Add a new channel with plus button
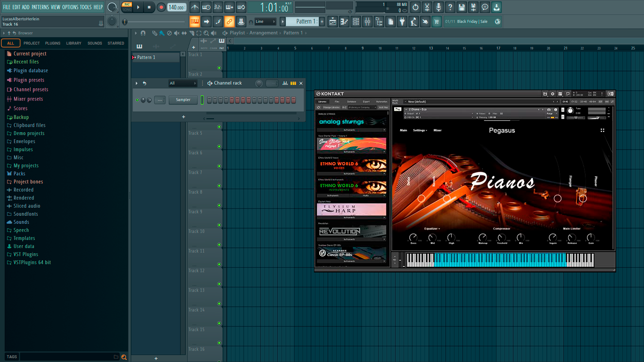Screen dimensions: 644x362 [183, 117]
